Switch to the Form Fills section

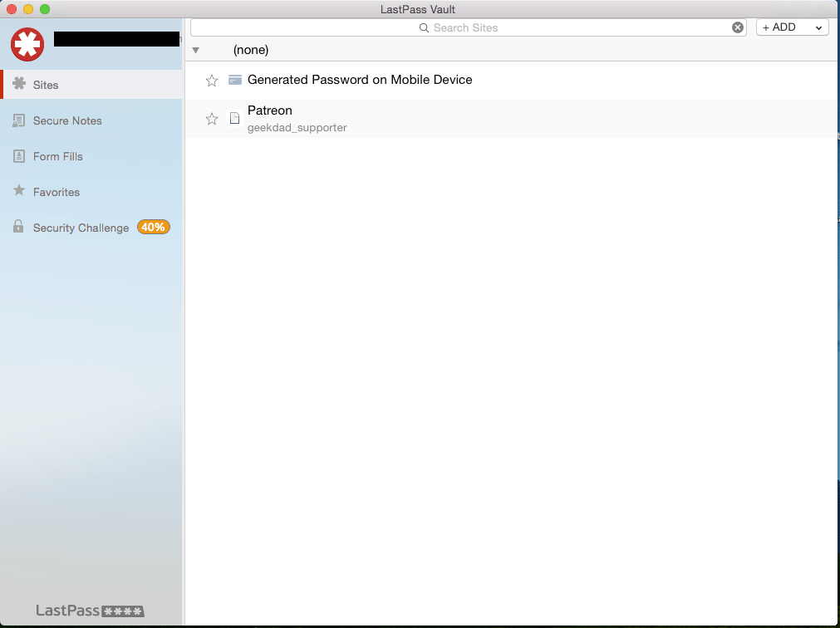[58, 156]
